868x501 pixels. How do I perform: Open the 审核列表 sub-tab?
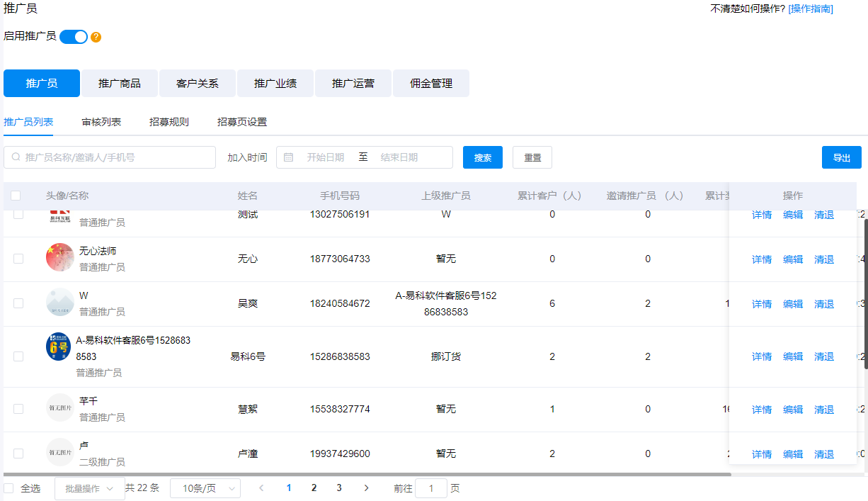coord(101,122)
